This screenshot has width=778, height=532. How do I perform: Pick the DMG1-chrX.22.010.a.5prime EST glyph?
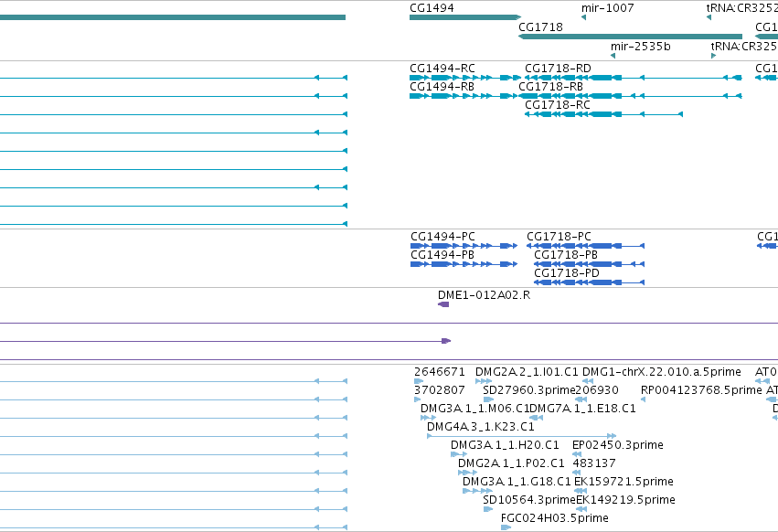tap(588, 381)
